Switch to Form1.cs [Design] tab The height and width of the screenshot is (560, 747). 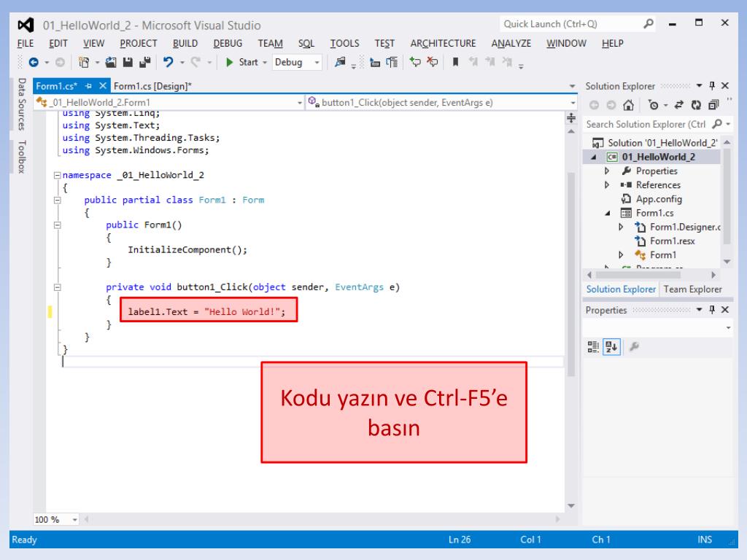[152, 86]
